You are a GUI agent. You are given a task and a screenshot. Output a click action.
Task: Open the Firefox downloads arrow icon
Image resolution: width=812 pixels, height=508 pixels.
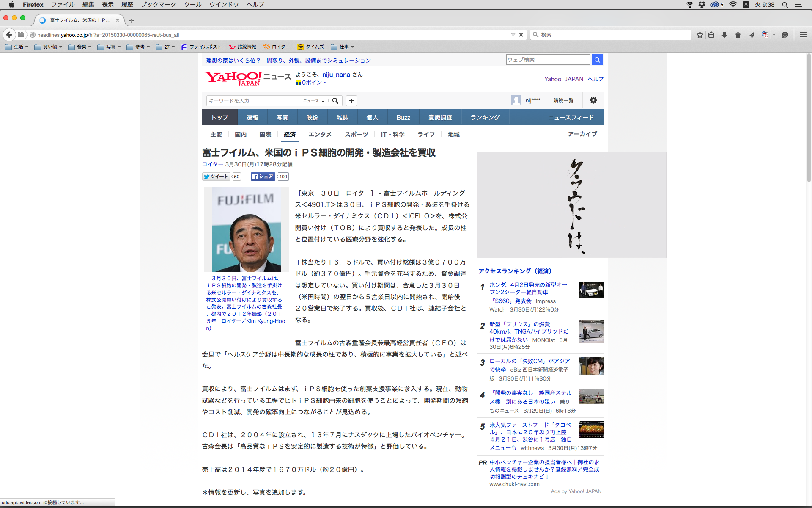(x=724, y=35)
